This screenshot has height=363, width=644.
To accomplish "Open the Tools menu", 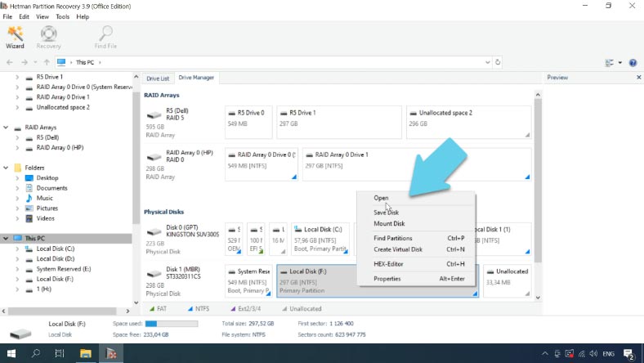I will tap(62, 17).
